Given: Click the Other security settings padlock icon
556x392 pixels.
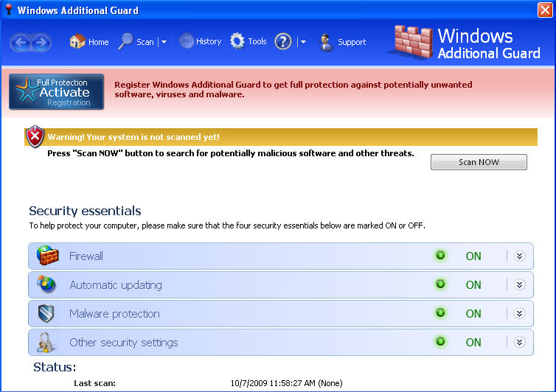Looking at the screenshot, I should click(46, 343).
